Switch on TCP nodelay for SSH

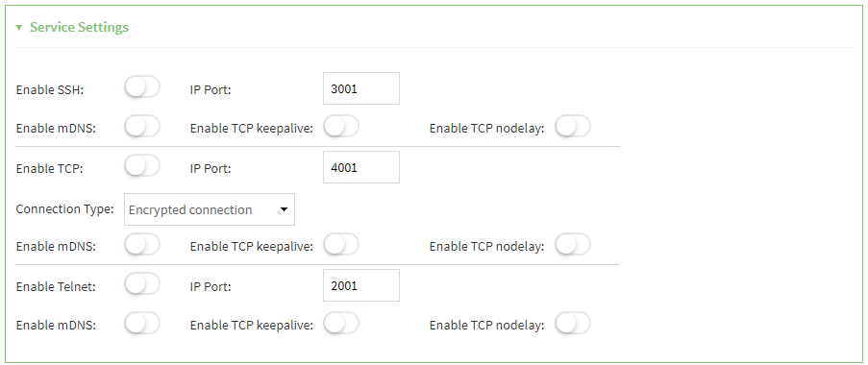click(x=573, y=127)
